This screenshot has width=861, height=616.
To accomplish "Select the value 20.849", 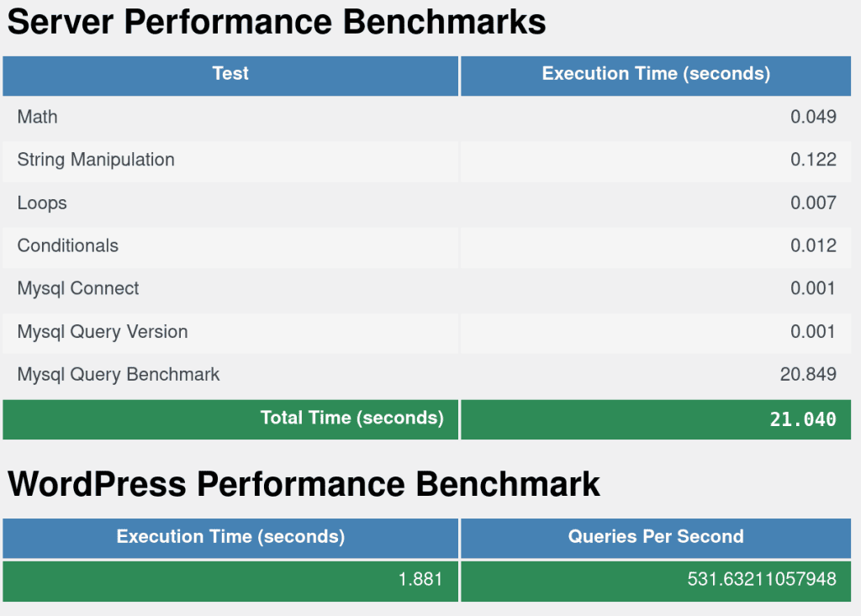I will (808, 375).
